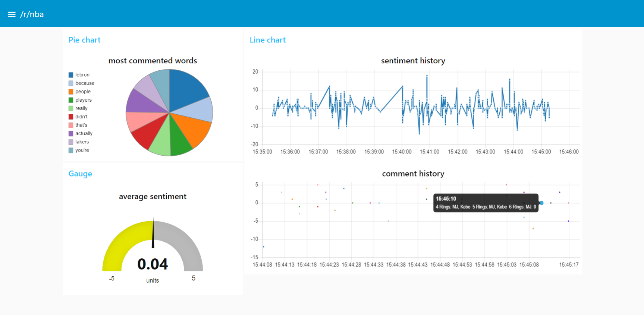This screenshot has height=315, width=644.
Task: Click the yellow filled gauge arc
Action: pyautogui.click(x=121, y=239)
